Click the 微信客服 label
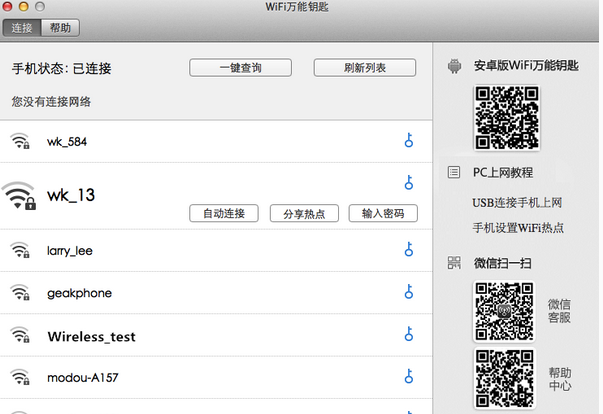 (x=559, y=311)
